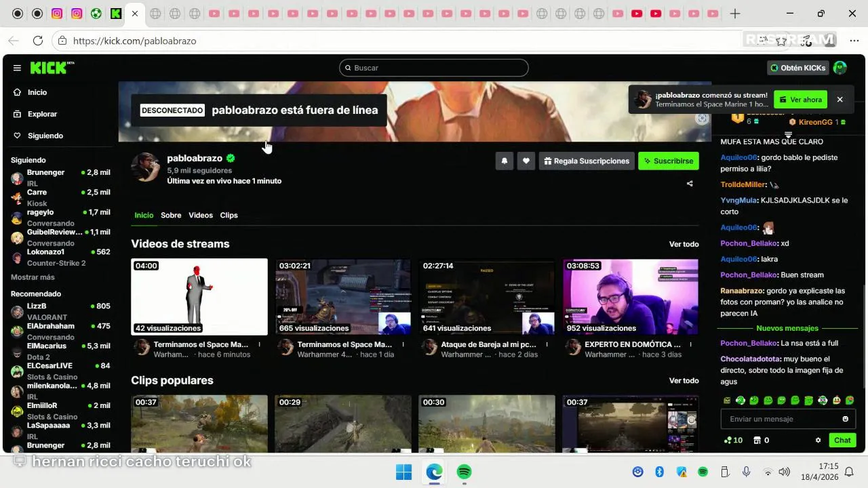Click Ver todo for Videos de streams

pos(684,244)
